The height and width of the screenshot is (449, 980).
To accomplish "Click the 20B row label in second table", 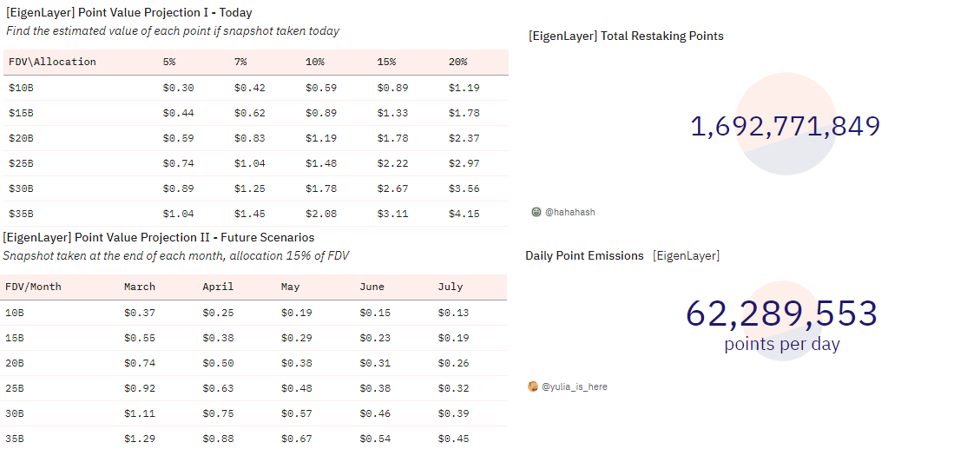I will 15,363.
